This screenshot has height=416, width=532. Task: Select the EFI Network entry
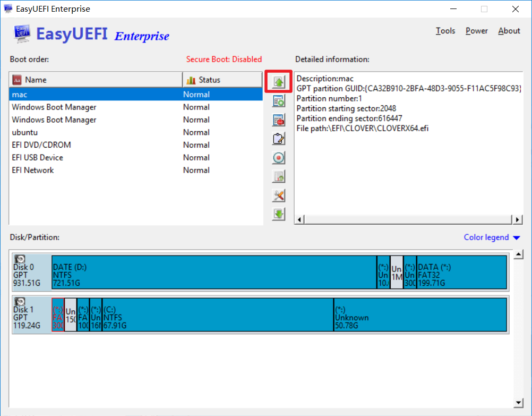tap(136, 170)
